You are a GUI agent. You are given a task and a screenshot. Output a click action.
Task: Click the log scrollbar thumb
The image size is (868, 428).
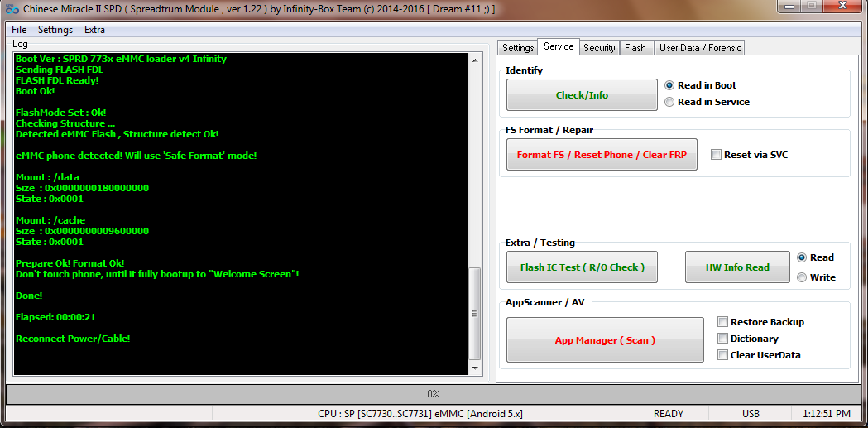pyautogui.click(x=474, y=314)
